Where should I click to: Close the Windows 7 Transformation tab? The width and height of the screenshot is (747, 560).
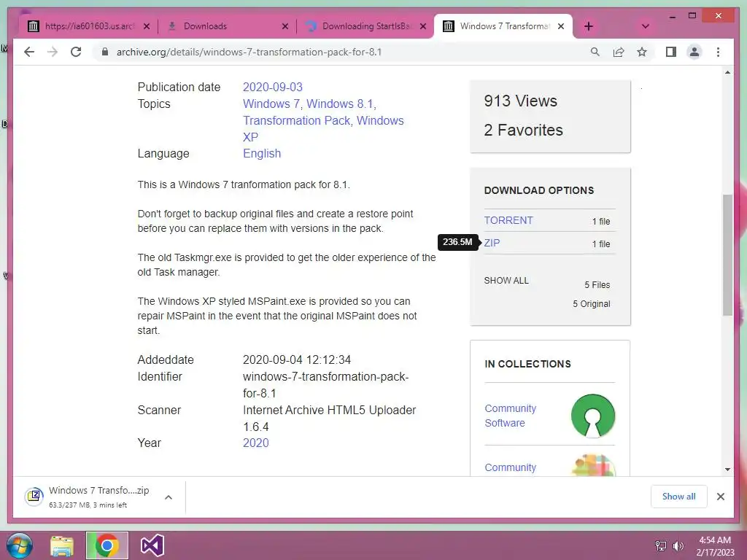pyautogui.click(x=561, y=26)
